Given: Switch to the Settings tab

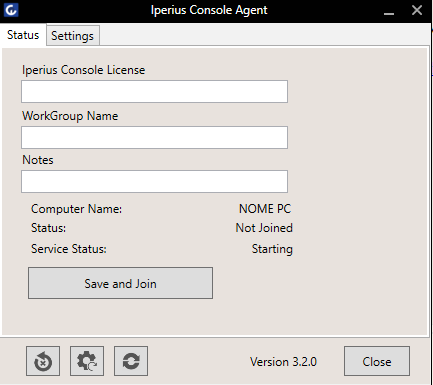Looking at the screenshot, I should click(x=73, y=36).
